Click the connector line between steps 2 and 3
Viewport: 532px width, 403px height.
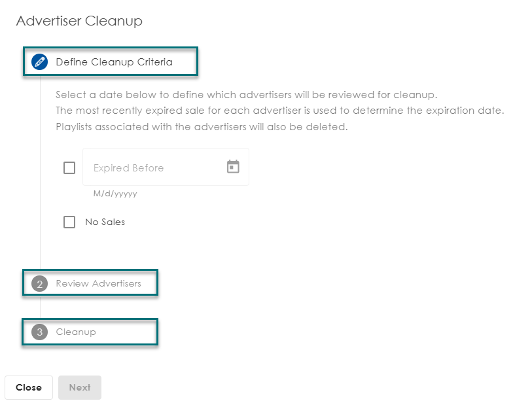(41, 307)
